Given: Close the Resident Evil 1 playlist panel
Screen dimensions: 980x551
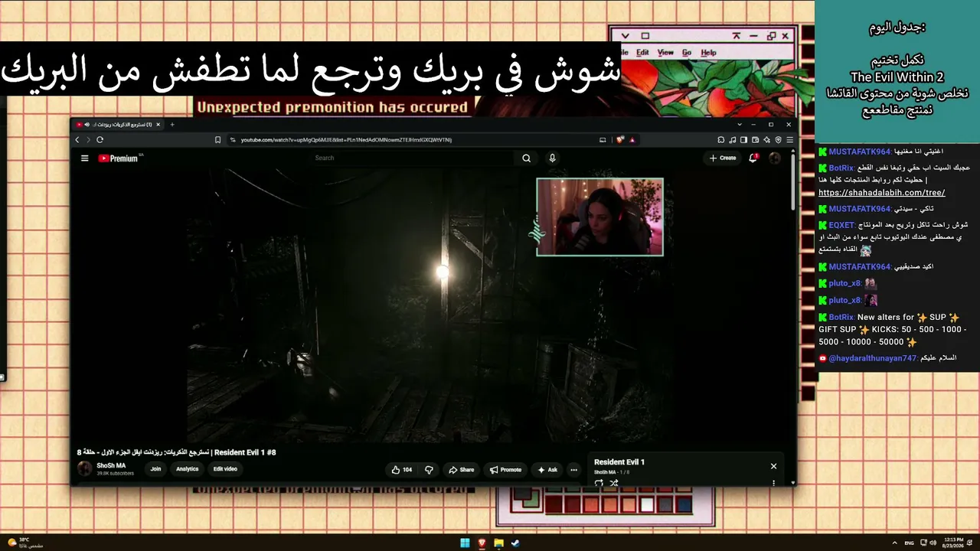Looking at the screenshot, I should point(773,466).
